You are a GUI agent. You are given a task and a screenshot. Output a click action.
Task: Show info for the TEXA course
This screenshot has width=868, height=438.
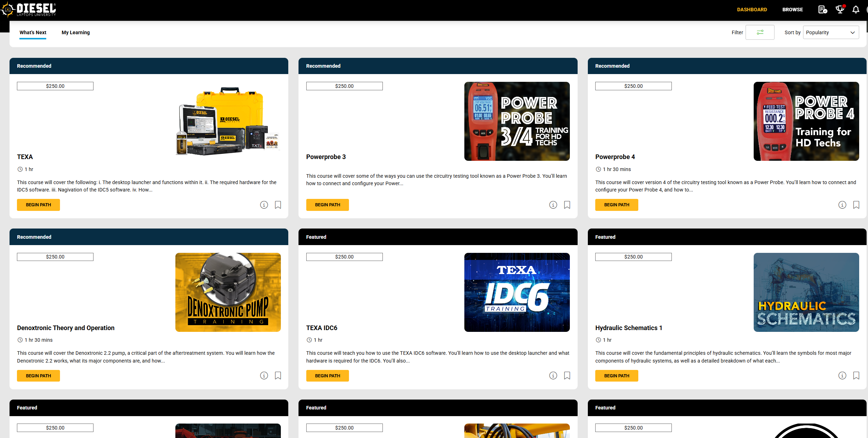pyautogui.click(x=264, y=205)
